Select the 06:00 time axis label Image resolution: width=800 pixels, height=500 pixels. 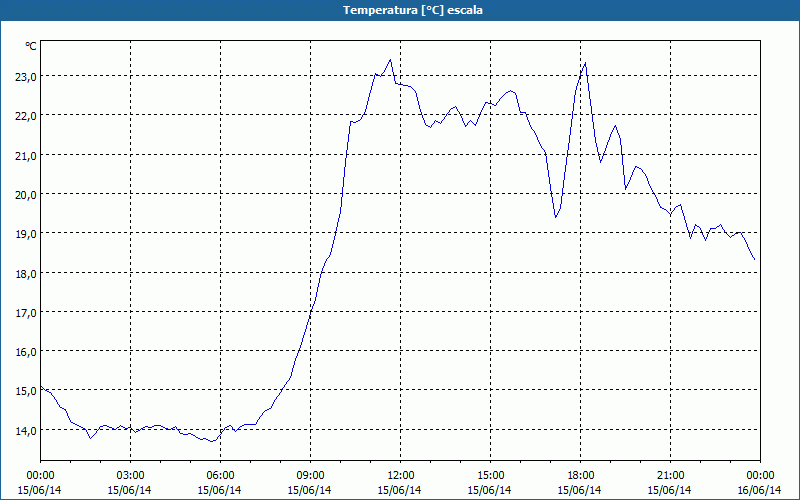pyautogui.click(x=220, y=476)
